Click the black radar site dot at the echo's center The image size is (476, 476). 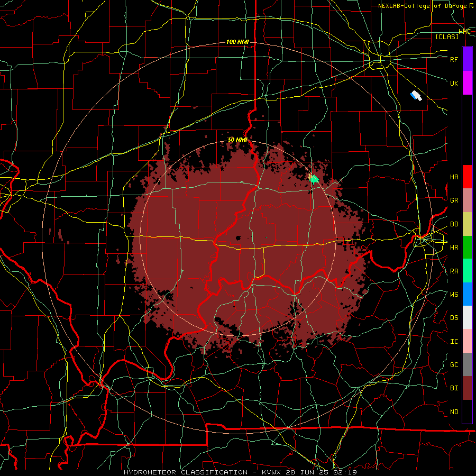click(x=238, y=238)
